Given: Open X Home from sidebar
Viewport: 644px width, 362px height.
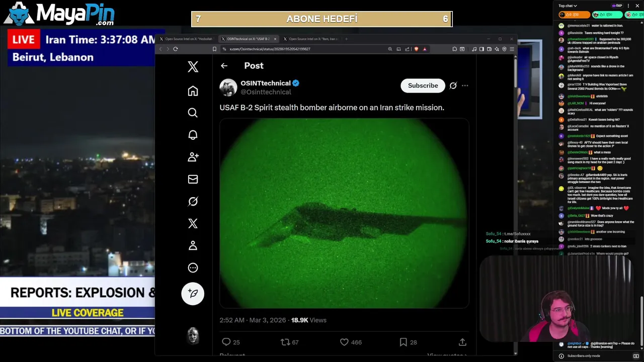Looking at the screenshot, I should point(193,91).
